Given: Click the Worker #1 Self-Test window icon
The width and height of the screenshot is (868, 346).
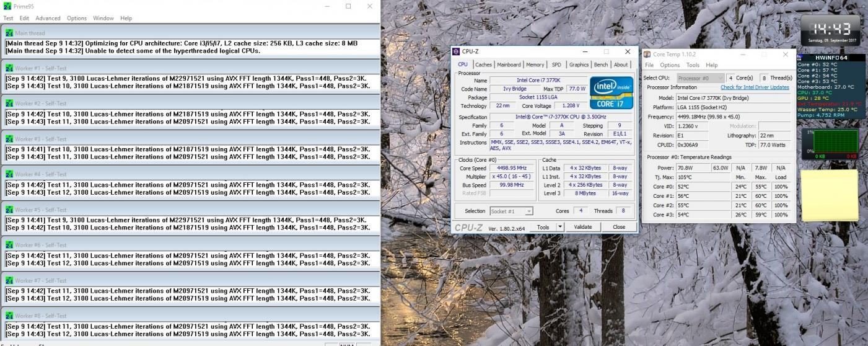Looking at the screenshot, I should click(9, 68).
